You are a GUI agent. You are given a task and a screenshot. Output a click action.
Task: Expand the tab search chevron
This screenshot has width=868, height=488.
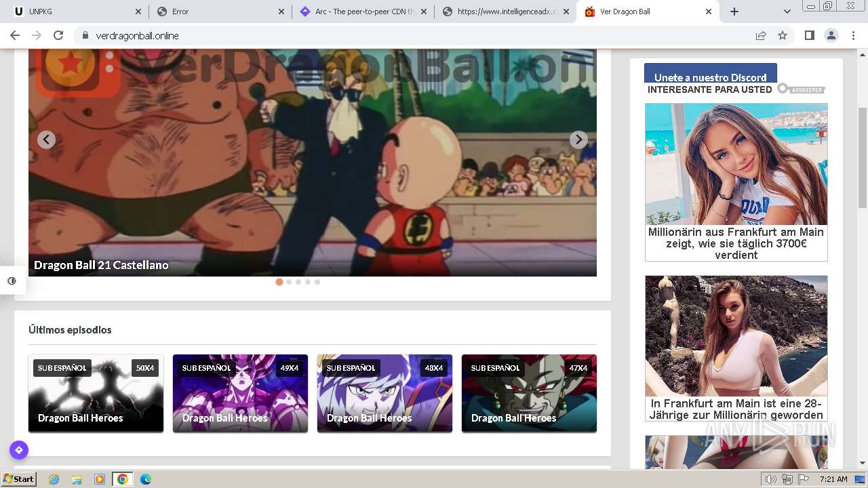(787, 12)
